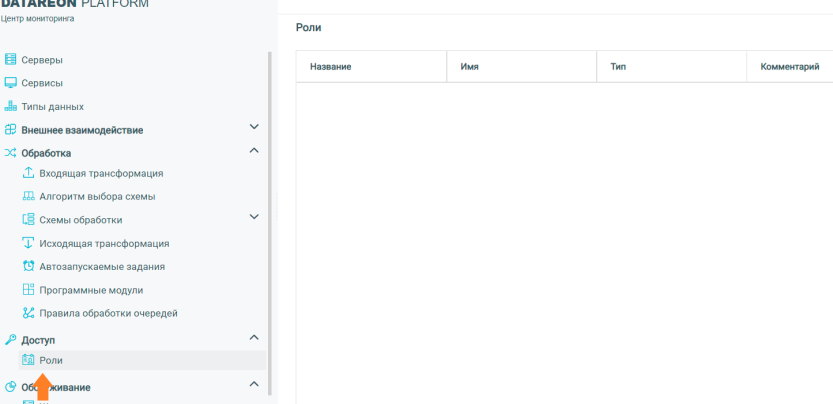Viewport: 833px width, 404px height.
Task: Click the Services monitor icon
Action: coord(11,83)
